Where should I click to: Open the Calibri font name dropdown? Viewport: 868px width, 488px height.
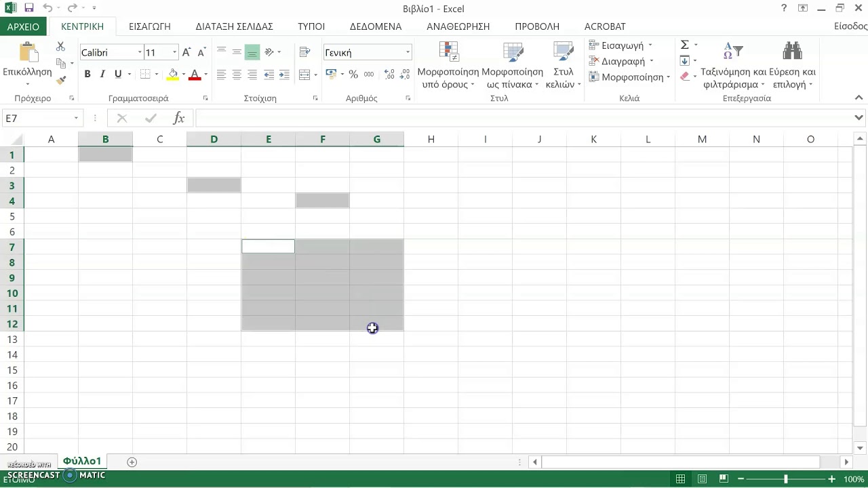pyautogui.click(x=140, y=52)
